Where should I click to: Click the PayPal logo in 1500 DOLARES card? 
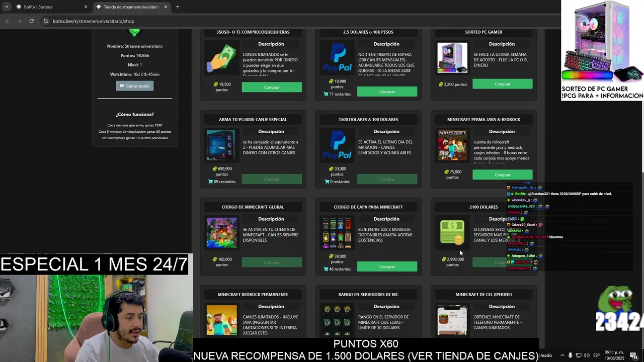click(337, 146)
